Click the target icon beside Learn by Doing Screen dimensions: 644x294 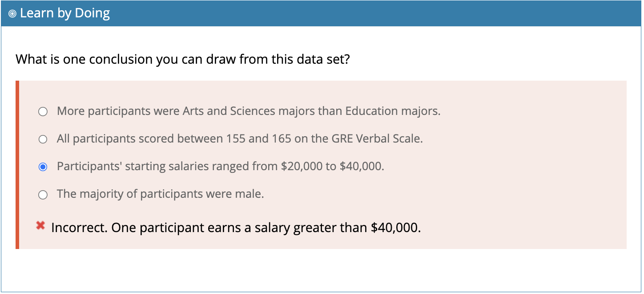tap(12, 14)
